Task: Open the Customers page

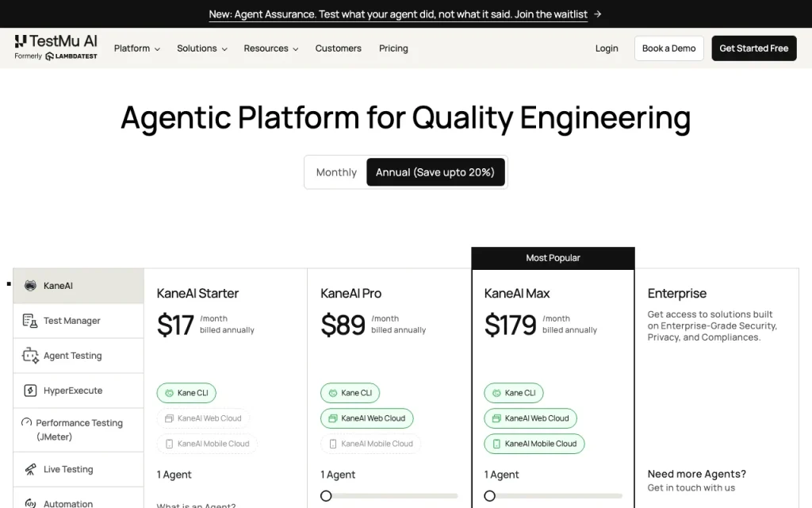Action: pos(338,48)
